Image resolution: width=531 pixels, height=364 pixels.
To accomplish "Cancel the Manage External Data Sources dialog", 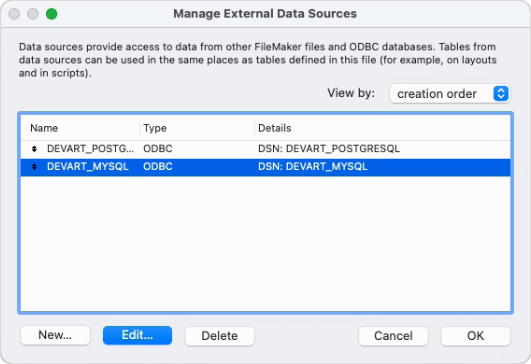I will (x=393, y=336).
